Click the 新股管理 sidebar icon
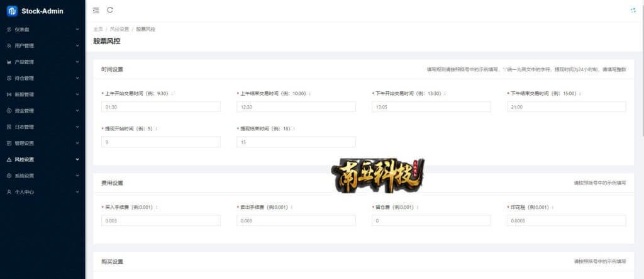 9,94
